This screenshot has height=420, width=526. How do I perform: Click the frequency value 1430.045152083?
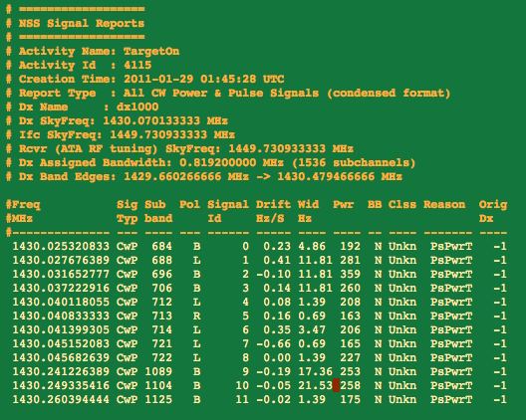point(61,344)
